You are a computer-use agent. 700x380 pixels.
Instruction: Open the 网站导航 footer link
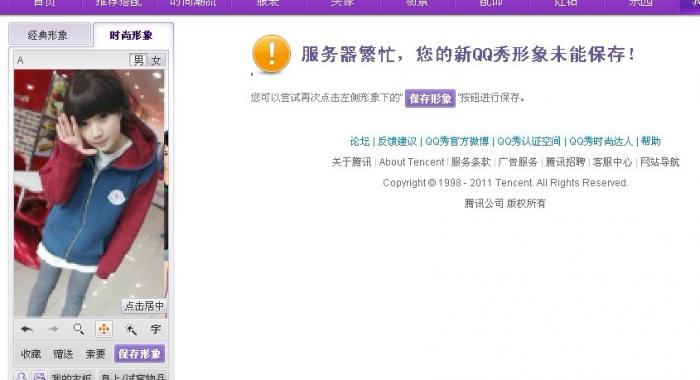tap(660, 162)
